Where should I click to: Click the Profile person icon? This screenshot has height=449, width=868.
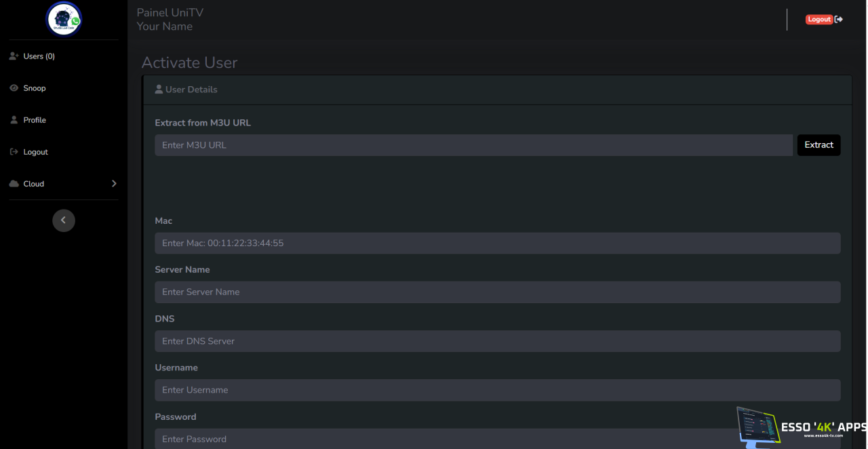[14, 120]
